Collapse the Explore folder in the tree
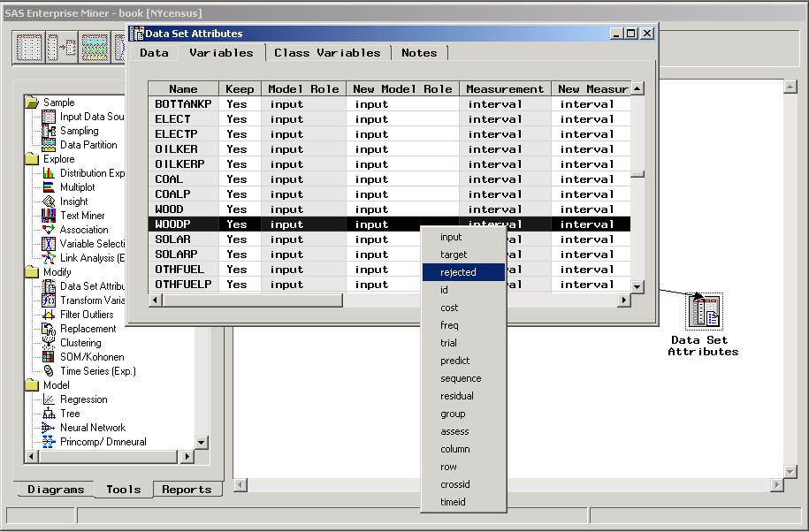 pos(32,159)
